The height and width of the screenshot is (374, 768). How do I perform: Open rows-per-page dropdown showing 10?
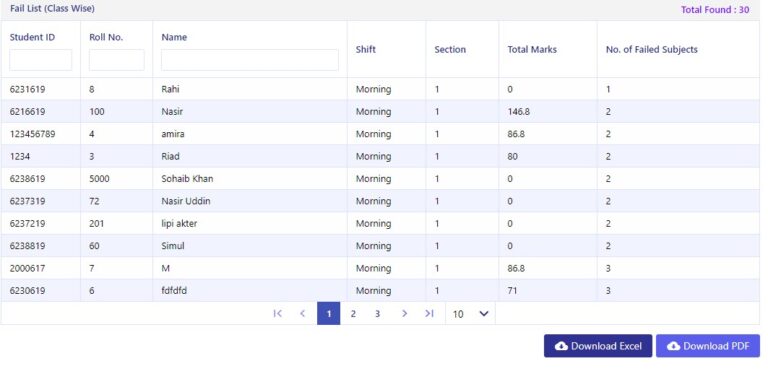[470, 313]
